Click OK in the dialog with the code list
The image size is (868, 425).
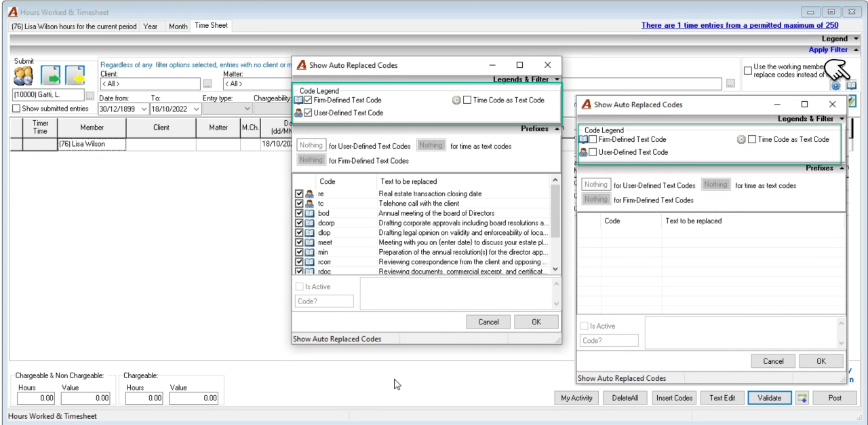click(536, 322)
